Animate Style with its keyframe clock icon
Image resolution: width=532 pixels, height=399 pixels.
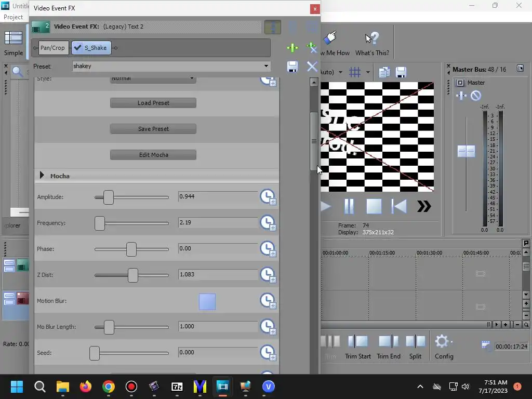point(268,82)
